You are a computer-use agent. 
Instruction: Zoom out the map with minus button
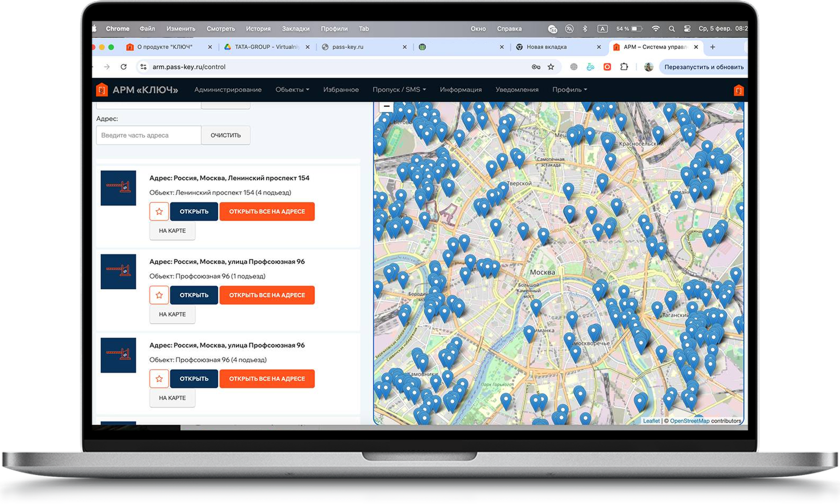click(x=386, y=106)
